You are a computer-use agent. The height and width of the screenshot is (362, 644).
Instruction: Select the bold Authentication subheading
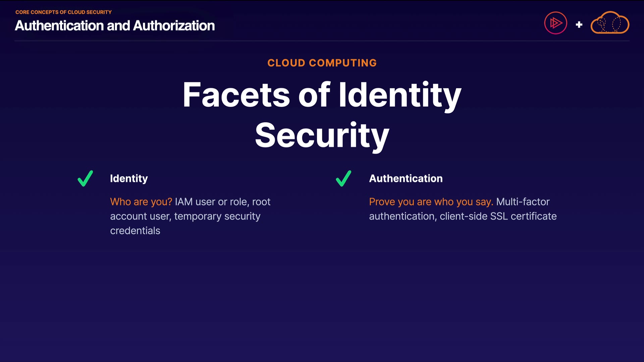406,178
